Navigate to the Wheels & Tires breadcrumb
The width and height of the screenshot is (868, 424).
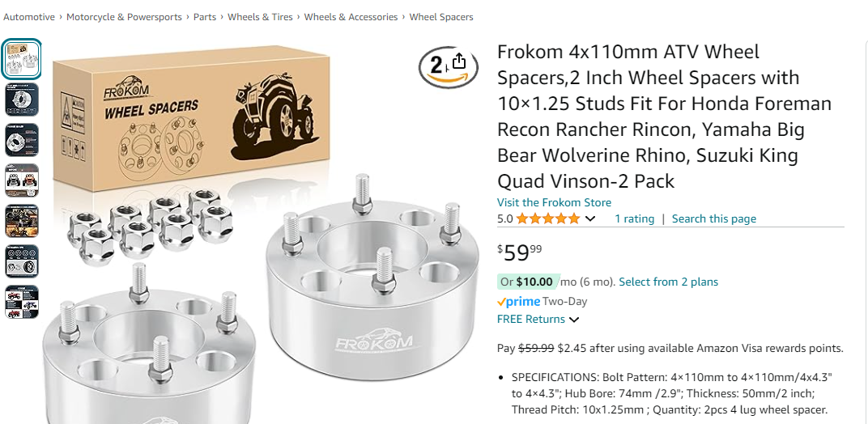click(260, 17)
